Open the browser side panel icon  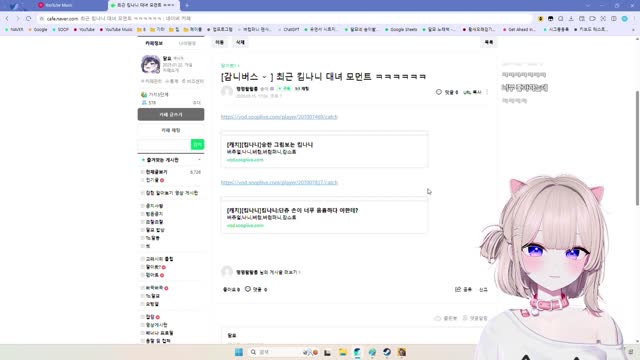tap(614, 19)
